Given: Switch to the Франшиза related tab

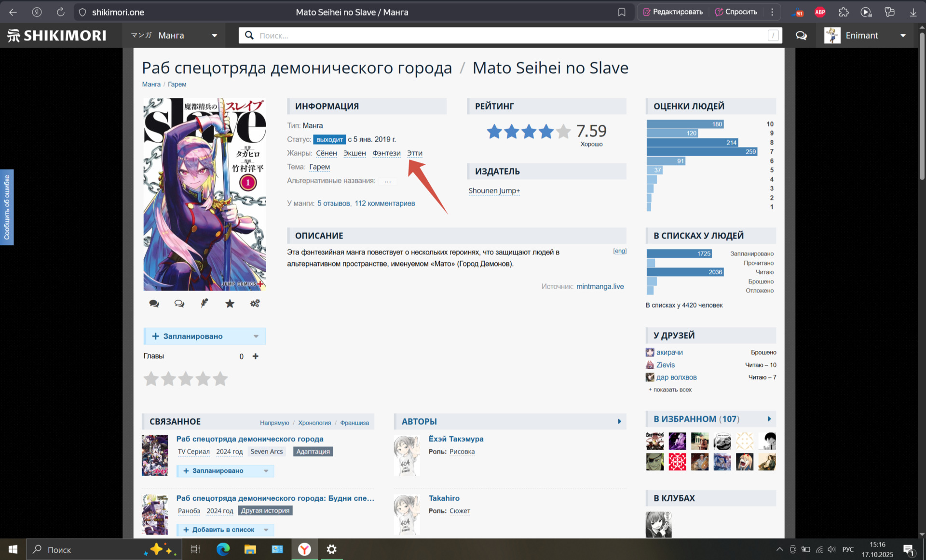Looking at the screenshot, I should click(354, 423).
